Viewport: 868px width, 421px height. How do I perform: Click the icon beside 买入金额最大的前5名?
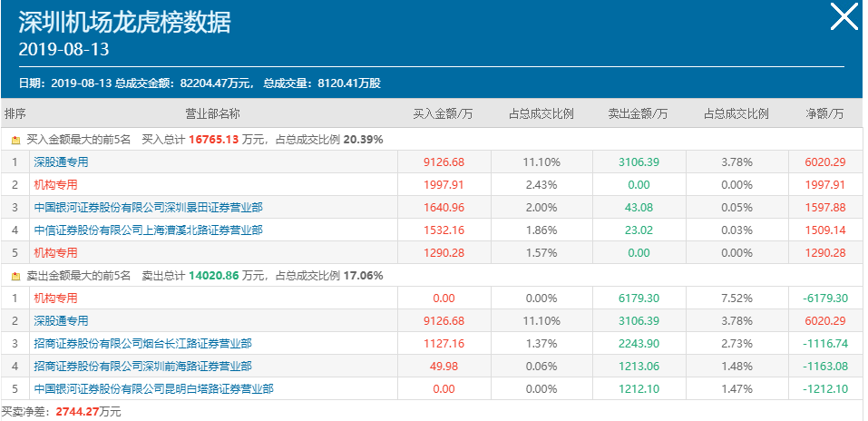click(15, 140)
